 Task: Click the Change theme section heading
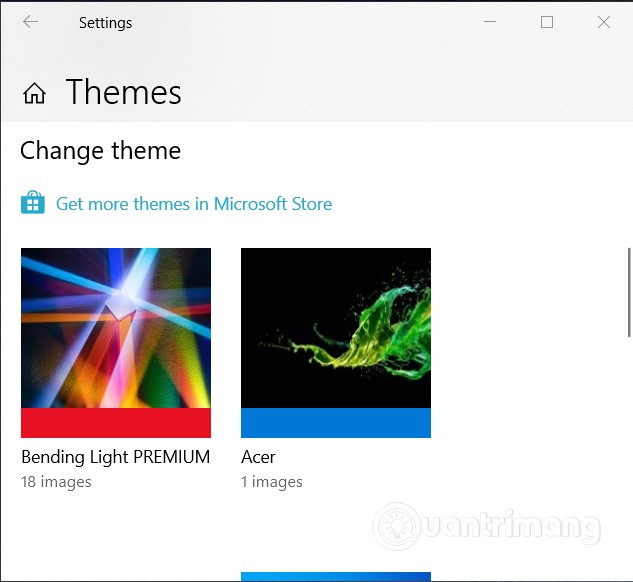click(101, 151)
